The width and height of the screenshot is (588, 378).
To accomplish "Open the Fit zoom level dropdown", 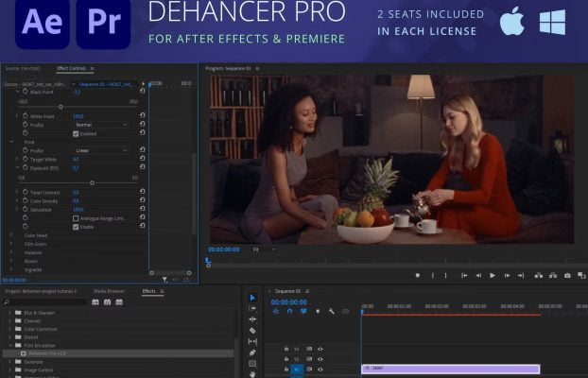I will [264, 249].
